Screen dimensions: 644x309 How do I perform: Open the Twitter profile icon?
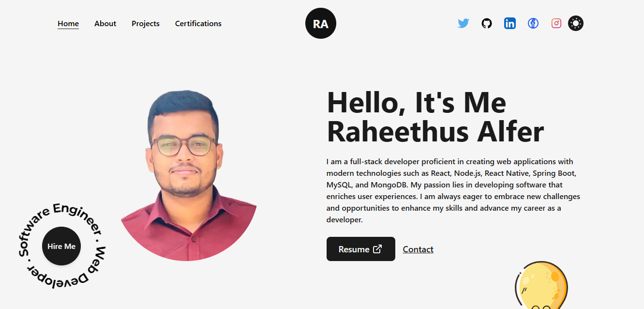pos(464,23)
